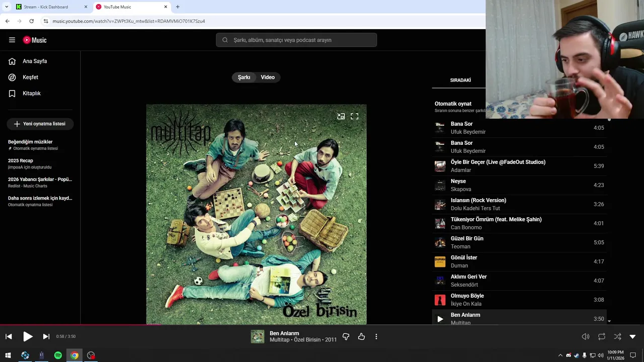
Task: Toggle repeat mode
Action: point(602,336)
